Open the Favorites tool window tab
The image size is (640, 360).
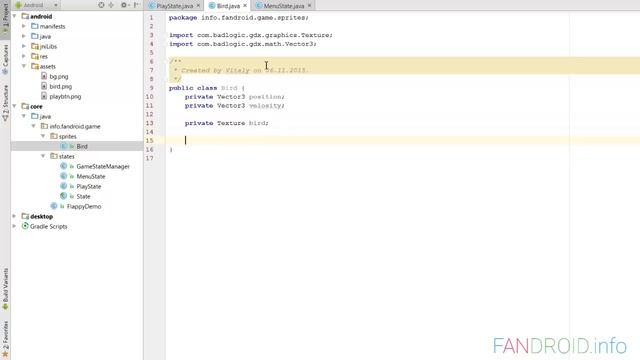pos(5,339)
